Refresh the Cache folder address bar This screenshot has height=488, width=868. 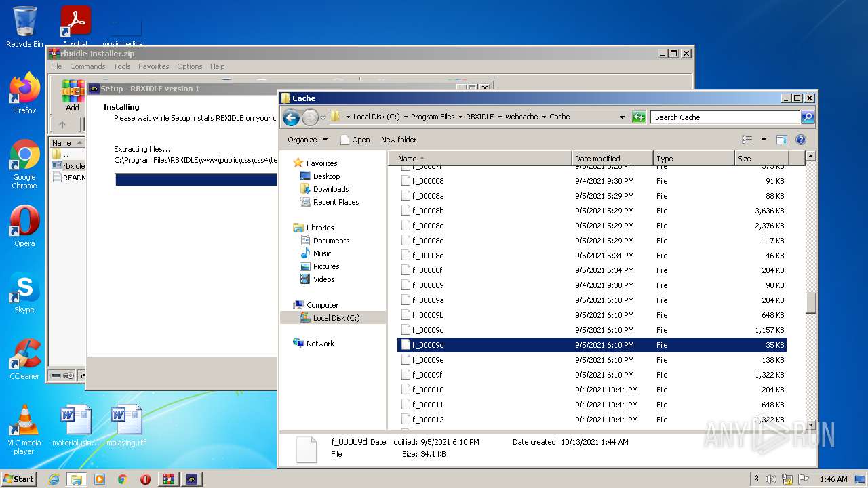[x=638, y=117]
